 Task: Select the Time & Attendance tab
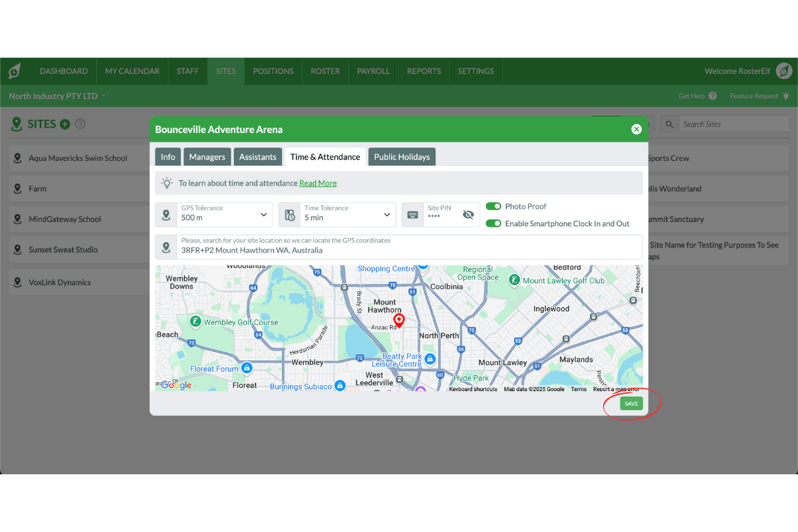click(325, 157)
